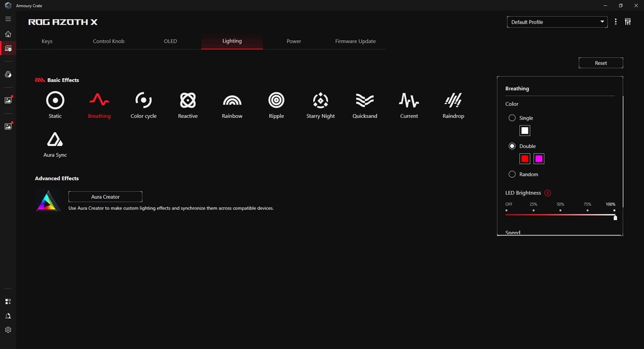The height and width of the screenshot is (349, 644).
Task: Open the sliders settings icon top right
Action: [627, 22]
